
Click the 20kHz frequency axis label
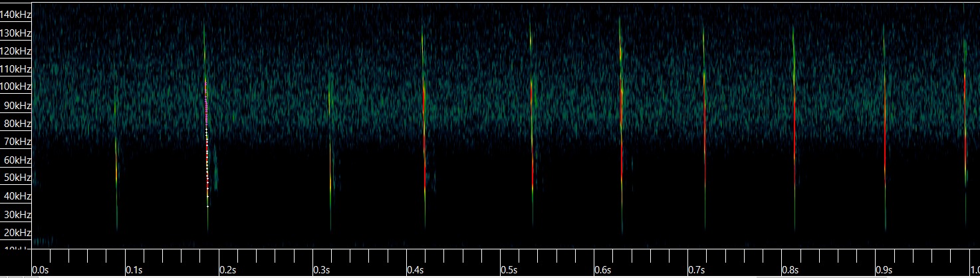click(17, 233)
